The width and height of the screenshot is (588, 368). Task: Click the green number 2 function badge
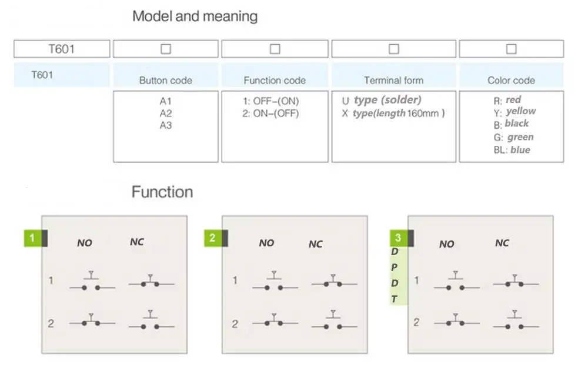tap(212, 238)
